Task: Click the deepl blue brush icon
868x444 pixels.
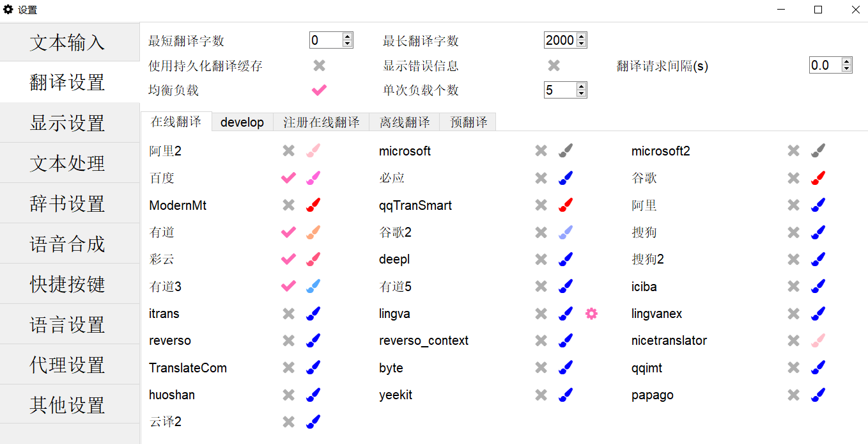Action: [x=565, y=259]
